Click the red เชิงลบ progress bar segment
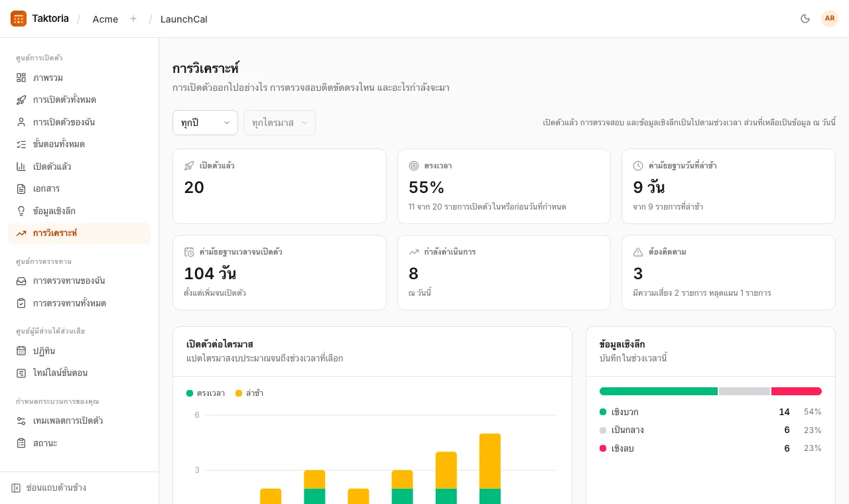 tap(797, 391)
